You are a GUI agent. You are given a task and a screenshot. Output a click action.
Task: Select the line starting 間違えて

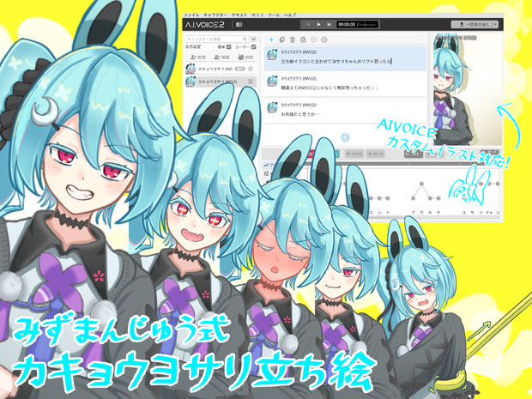point(346,84)
